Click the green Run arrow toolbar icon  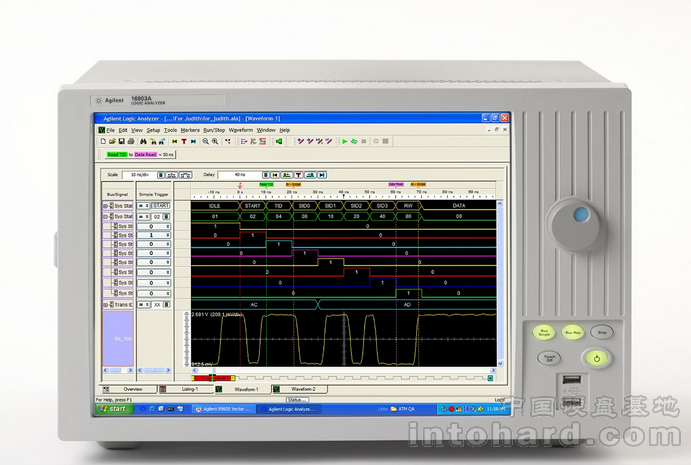pos(345,141)
